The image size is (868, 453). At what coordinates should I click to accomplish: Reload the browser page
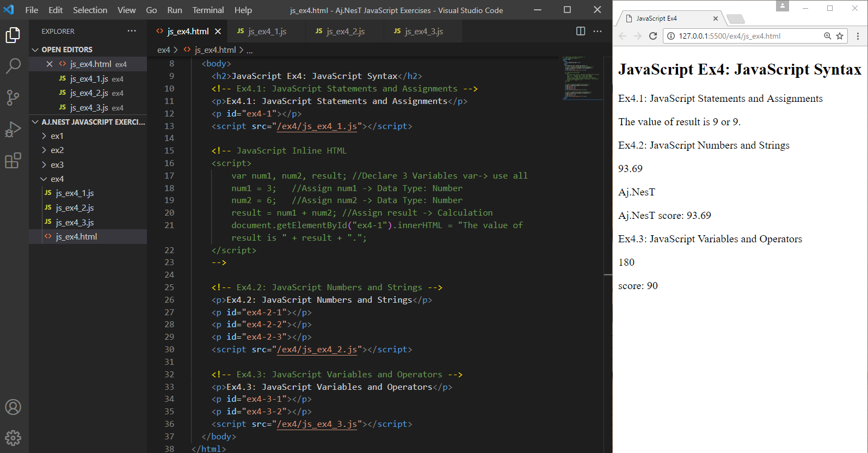[653, 36]
